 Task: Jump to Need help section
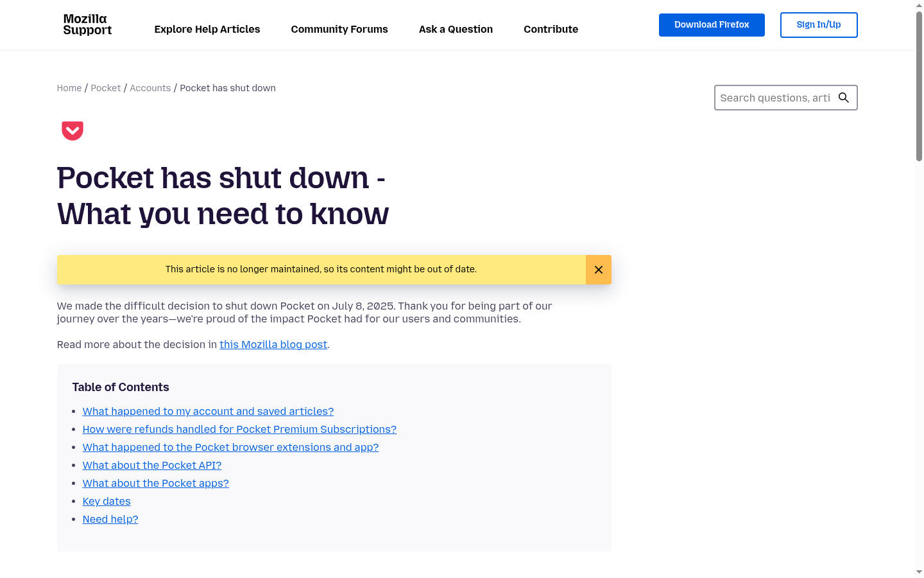tap(110, 519)
